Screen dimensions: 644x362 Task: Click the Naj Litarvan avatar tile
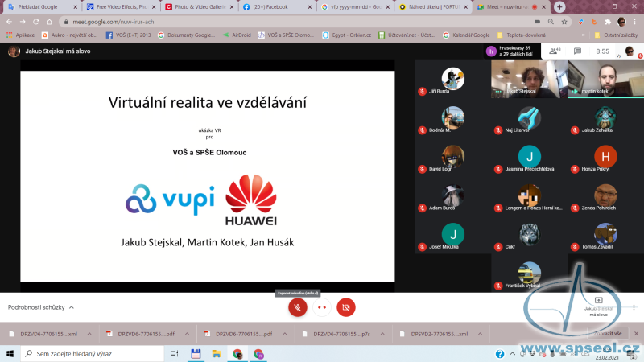[x=530, y=117]
